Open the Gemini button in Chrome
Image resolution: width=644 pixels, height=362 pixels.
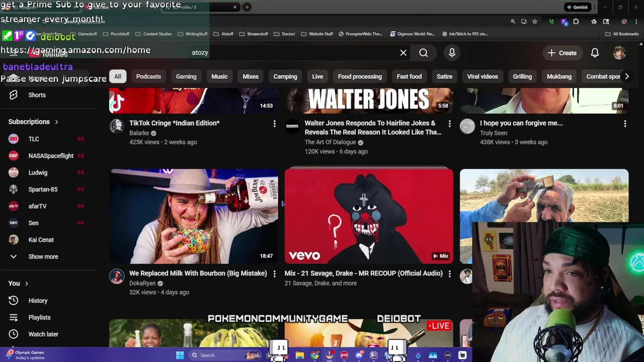tap(577, 7)
